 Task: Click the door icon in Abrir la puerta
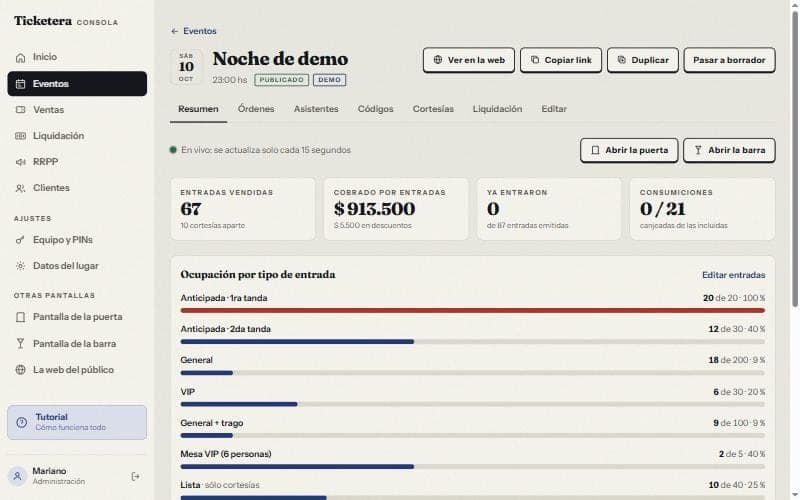pos(595,150)
